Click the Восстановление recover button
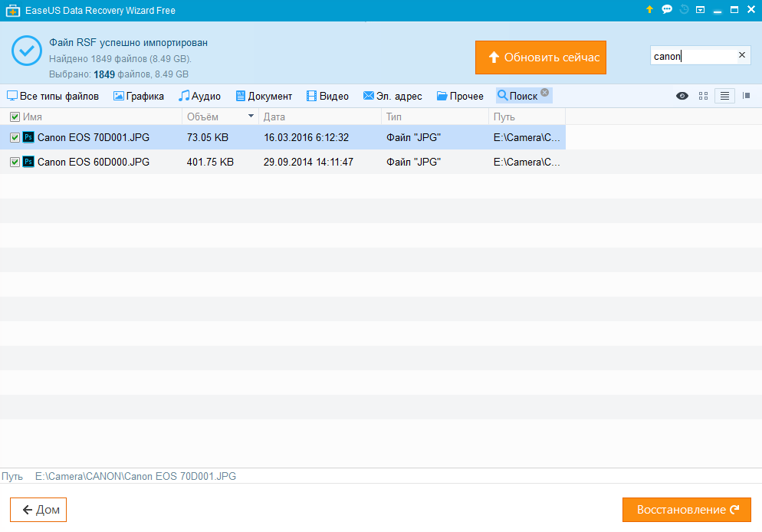 [687, 510]
